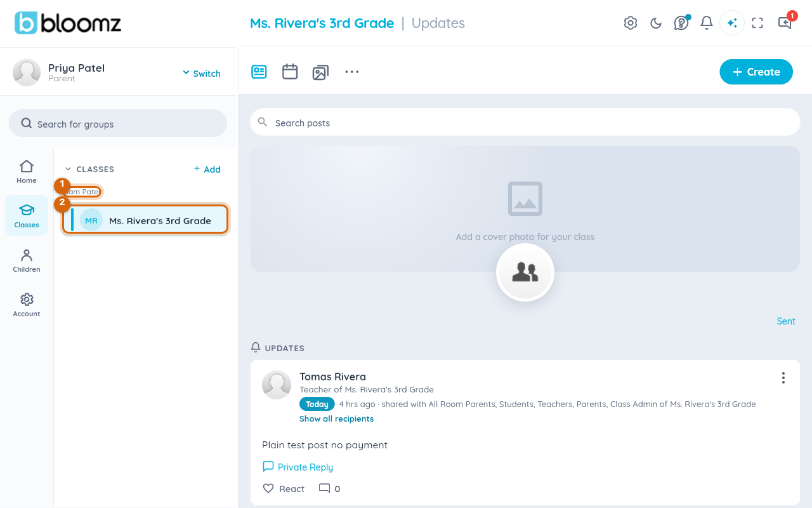Click the Ms. Rivera's 3rd Grade header title
Viewport: 812px width, 508px height.
[x=322, y=23]
